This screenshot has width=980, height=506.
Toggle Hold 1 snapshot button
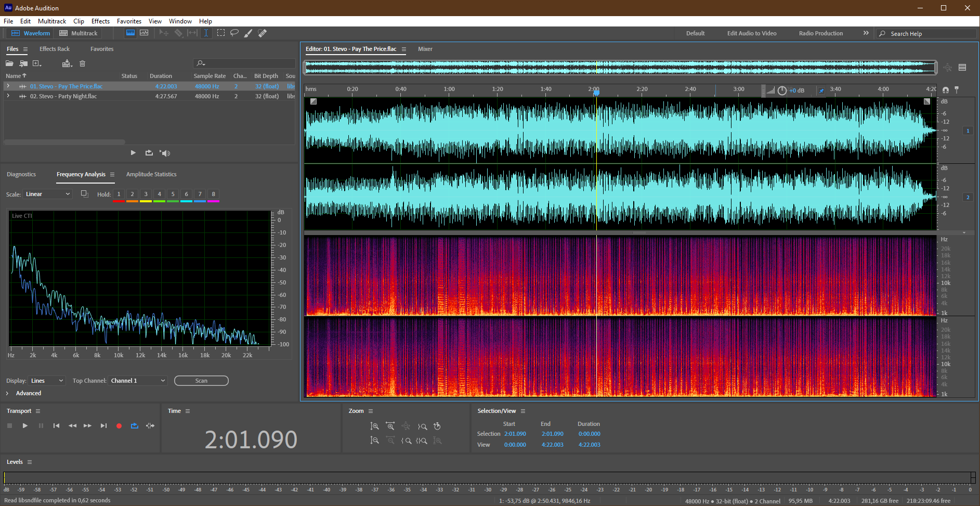119,194
